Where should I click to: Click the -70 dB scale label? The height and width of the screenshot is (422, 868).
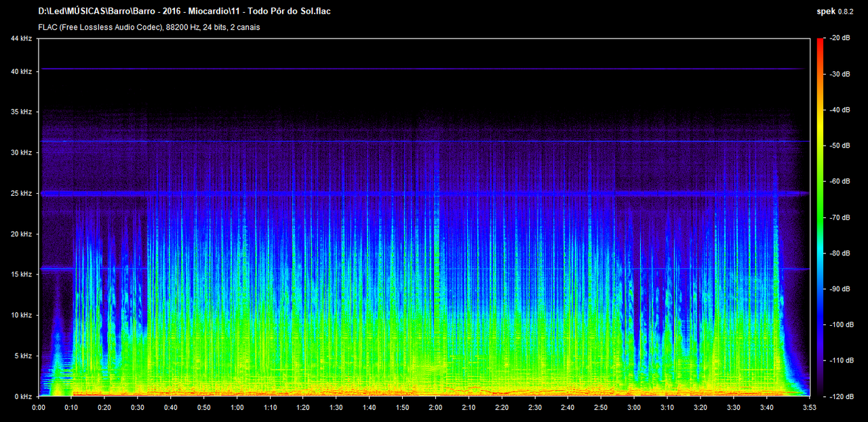[841, 217]
